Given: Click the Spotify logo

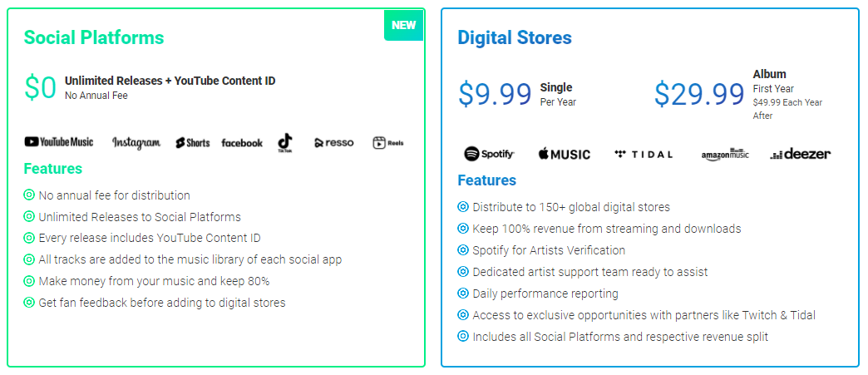Looking at the screenshot, I should point(490,154).
